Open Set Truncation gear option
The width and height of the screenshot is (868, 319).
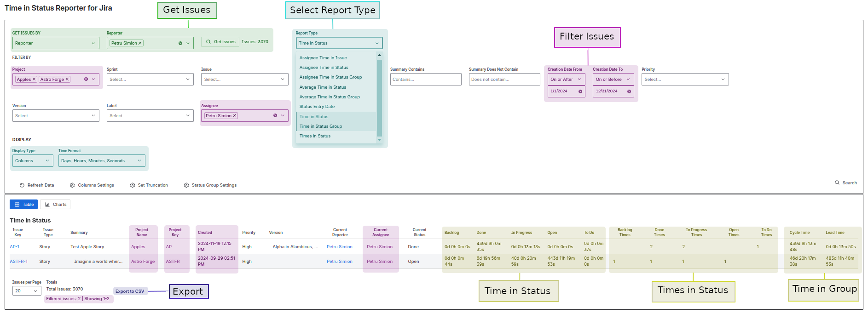pyautogui.click(x=133, y=185)
